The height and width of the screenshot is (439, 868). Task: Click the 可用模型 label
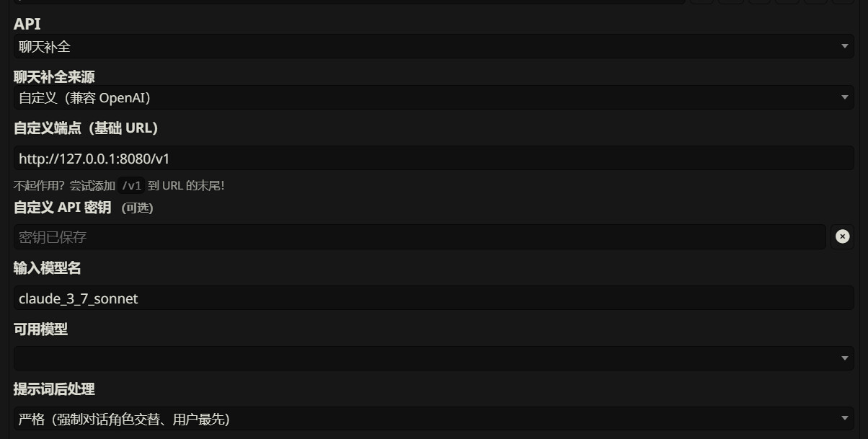tap(41, 329)
